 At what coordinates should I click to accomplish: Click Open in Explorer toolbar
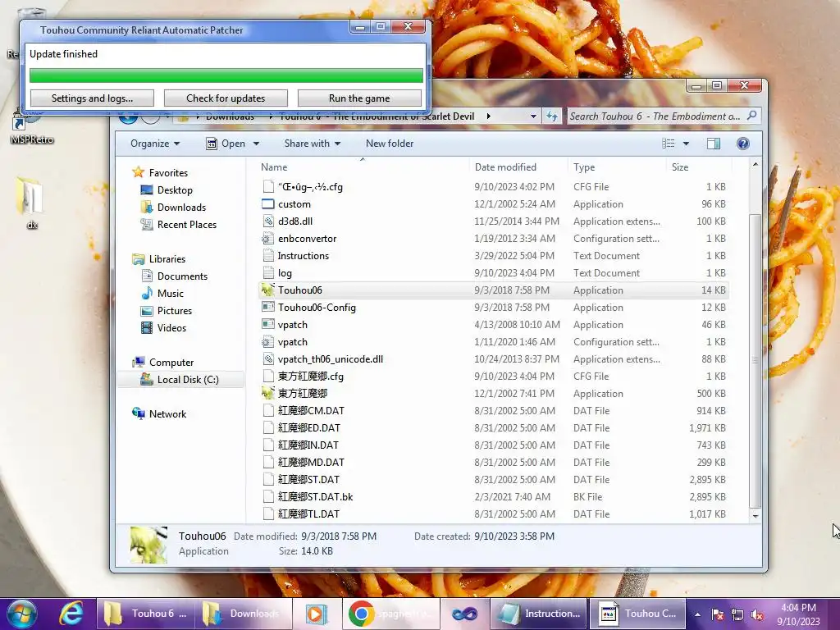[226, 144]
